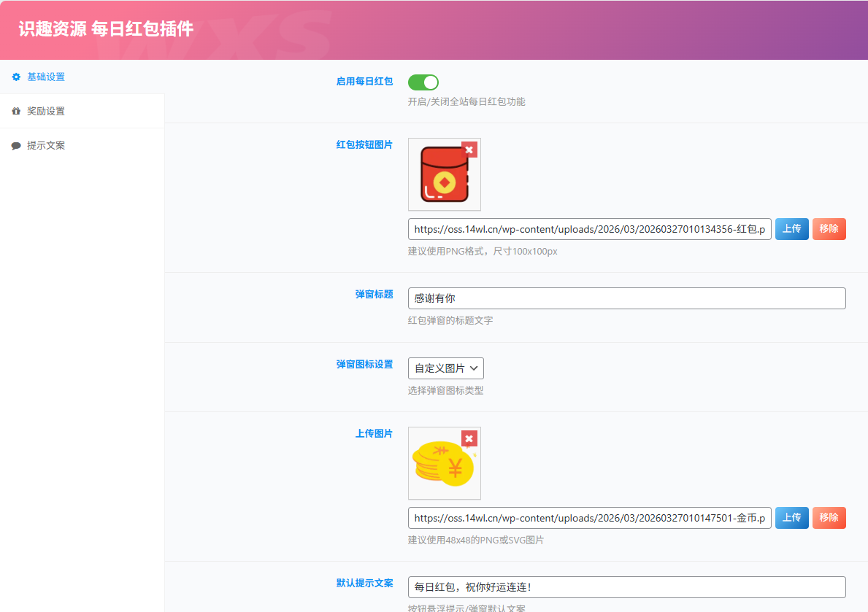Click 上传 button for 红包按钮图片
Image resolution: width=868 pixels, height=612 pixels.
(791, 229)
